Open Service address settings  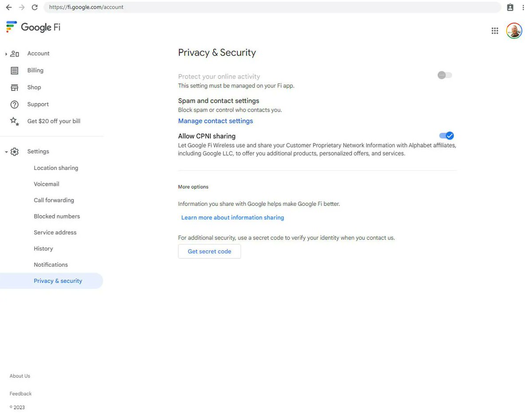[x=55, y=232]
